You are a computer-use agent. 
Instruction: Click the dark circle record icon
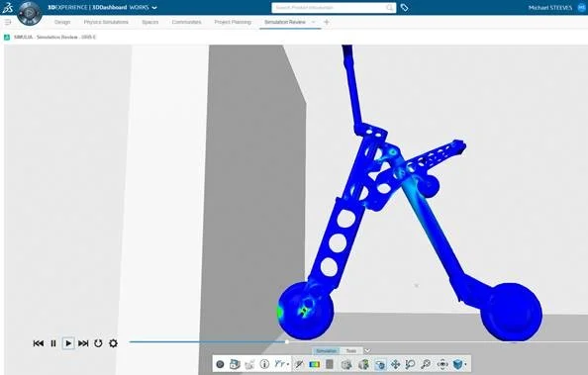pos(220,364)
